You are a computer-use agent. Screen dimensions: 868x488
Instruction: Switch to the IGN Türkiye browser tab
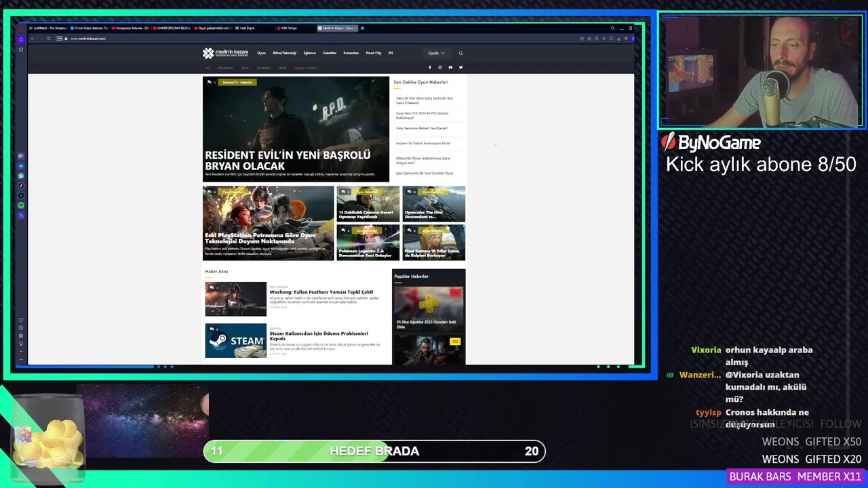pyautogui.click(x=295, y=28)
